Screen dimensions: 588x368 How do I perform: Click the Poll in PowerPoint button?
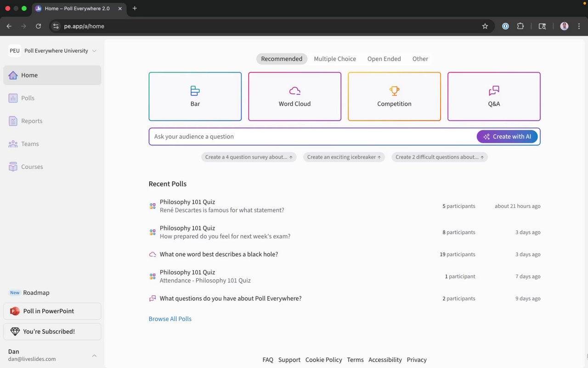click(x=52, y=311)
